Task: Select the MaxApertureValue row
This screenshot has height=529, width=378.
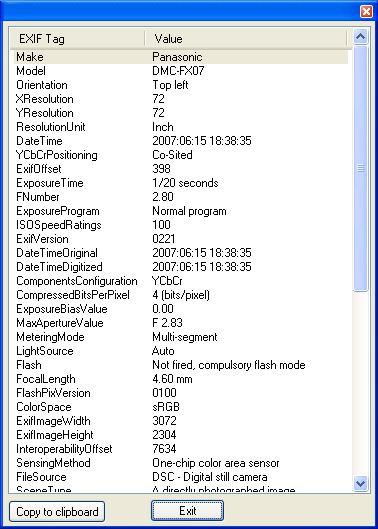Action: coord(181,323)
